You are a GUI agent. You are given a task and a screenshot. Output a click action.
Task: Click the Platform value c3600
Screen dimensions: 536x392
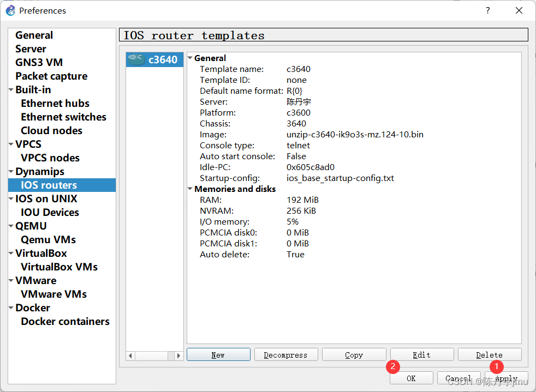coord(299,113)
